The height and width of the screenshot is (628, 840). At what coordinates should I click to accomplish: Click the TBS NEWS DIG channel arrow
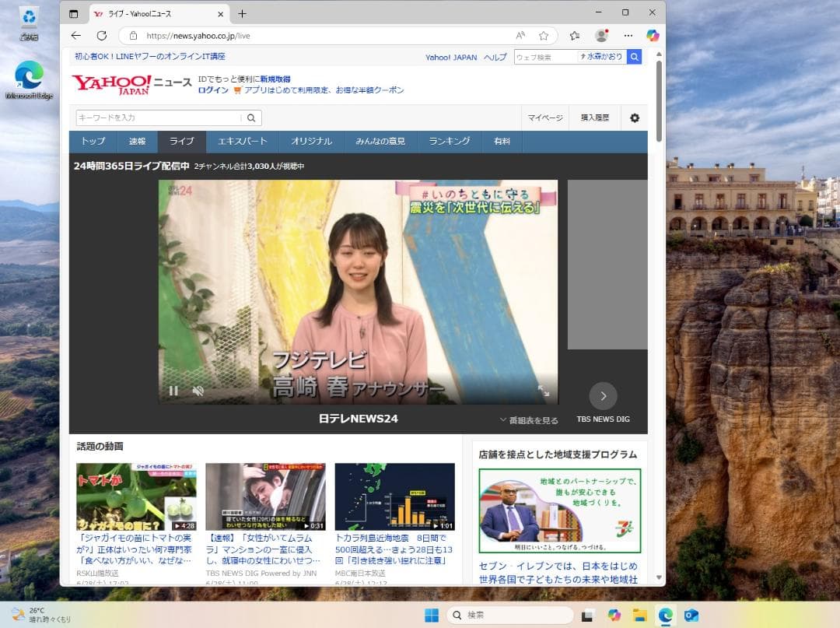pyautogui.click(x=602, y=396)
